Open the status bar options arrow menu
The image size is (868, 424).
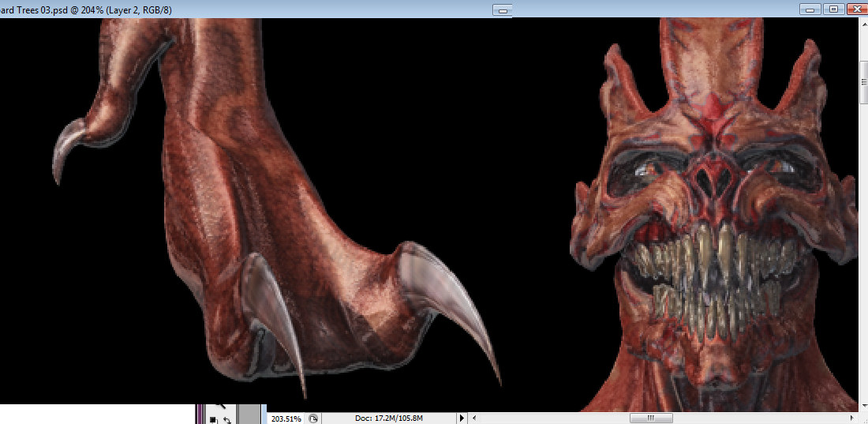pyautogui.click(x=462, y=418)
